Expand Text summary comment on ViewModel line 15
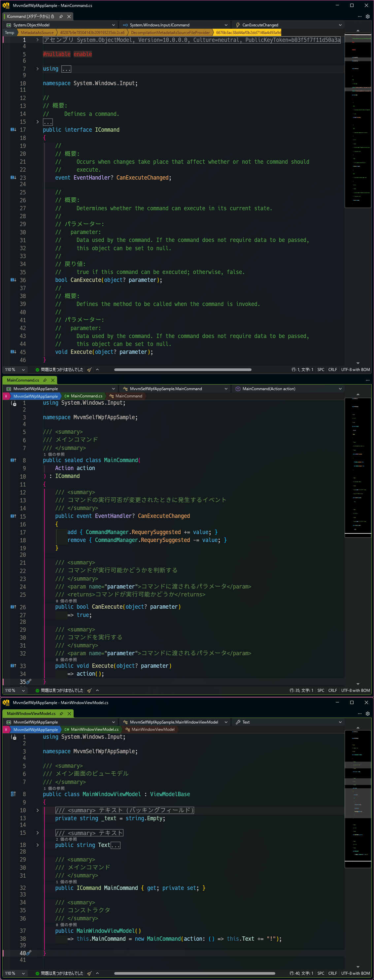 pyautogui.click(x=37, y=833)
